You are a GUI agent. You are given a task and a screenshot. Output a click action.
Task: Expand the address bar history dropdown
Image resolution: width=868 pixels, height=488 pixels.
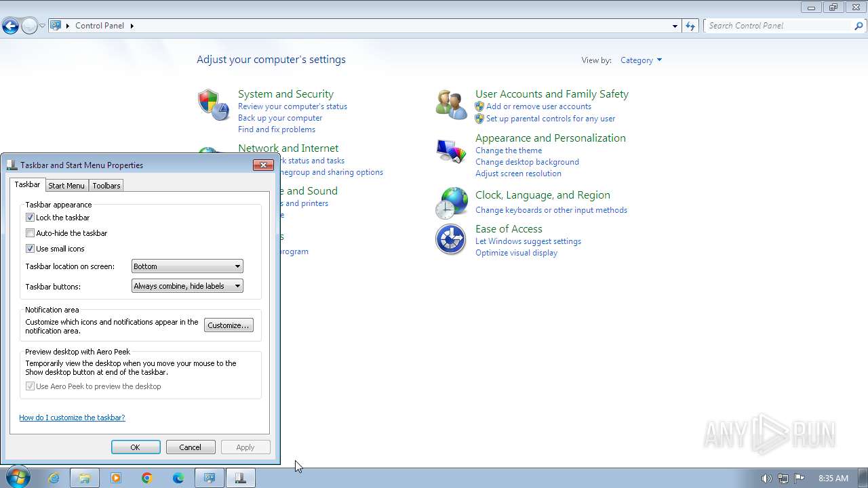pos(675,26)
